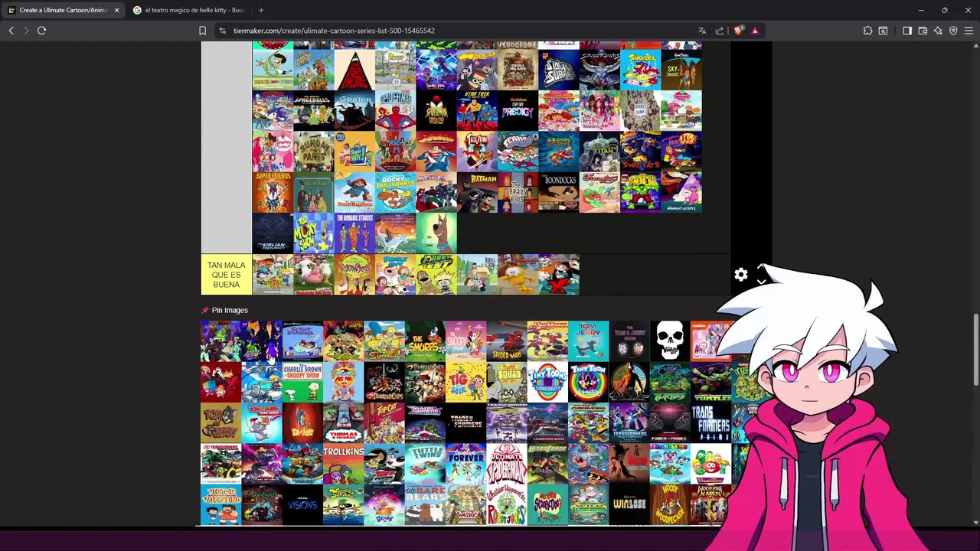The image size is (980, 551).
Task: Pick the Scooby-Doo green thumbnail
Action: point(436,233)
